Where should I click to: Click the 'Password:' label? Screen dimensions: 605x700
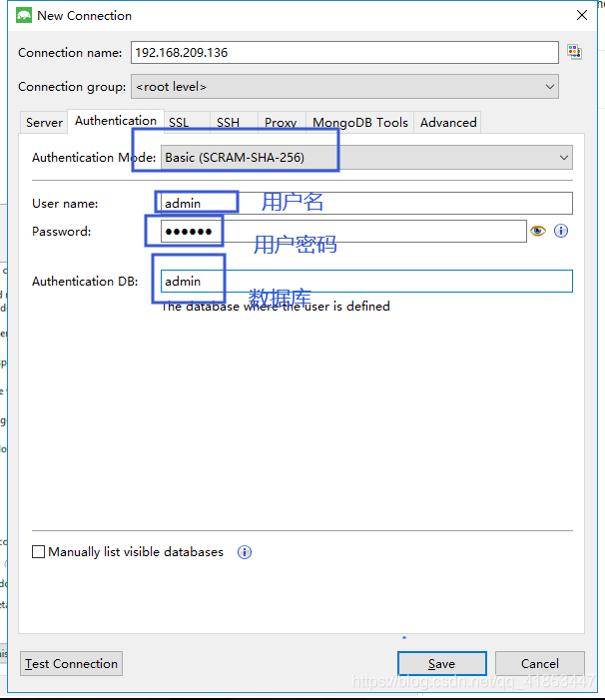point(62,232)
